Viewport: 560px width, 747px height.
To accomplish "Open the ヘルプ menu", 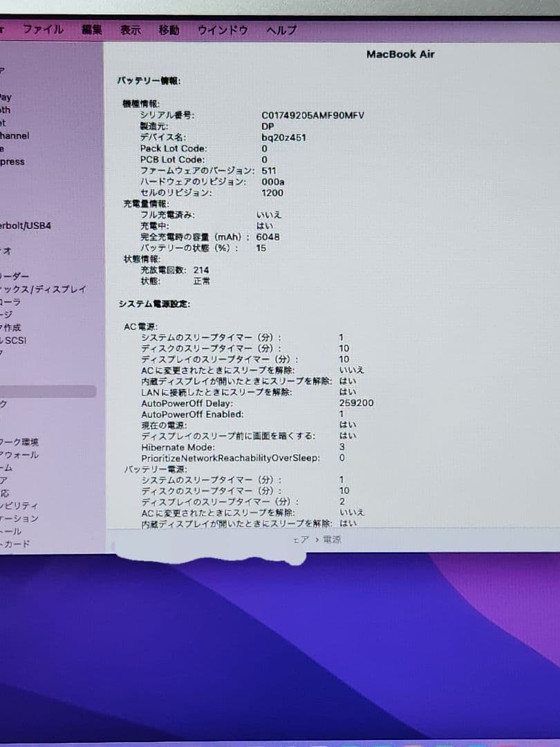I will [x=281, y=31].
